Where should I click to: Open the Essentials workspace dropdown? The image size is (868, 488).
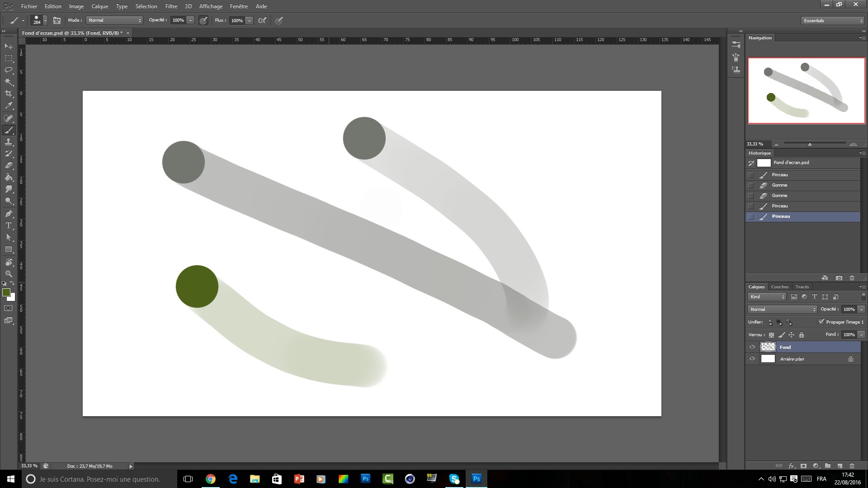833,21
